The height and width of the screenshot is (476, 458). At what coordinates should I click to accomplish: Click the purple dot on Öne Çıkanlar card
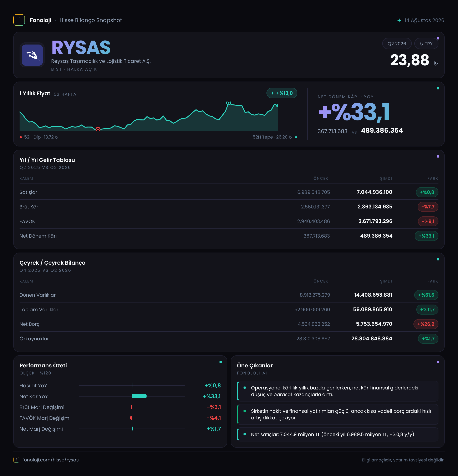point(438,362)
